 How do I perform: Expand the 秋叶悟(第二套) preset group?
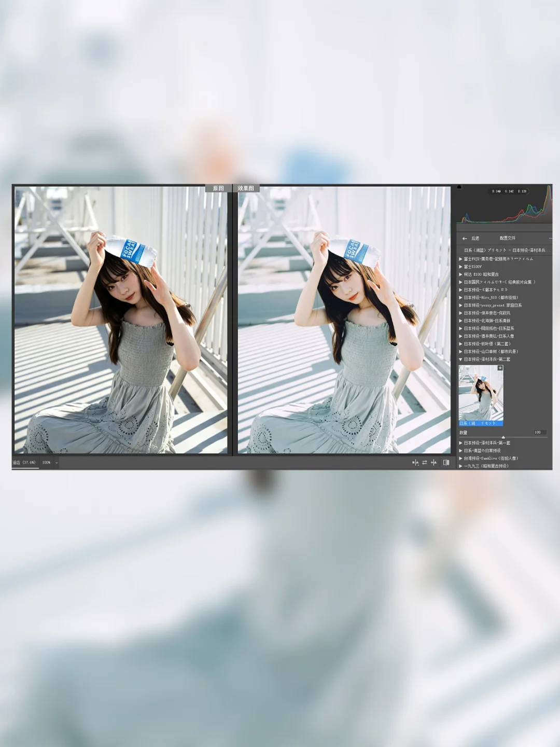460,344
